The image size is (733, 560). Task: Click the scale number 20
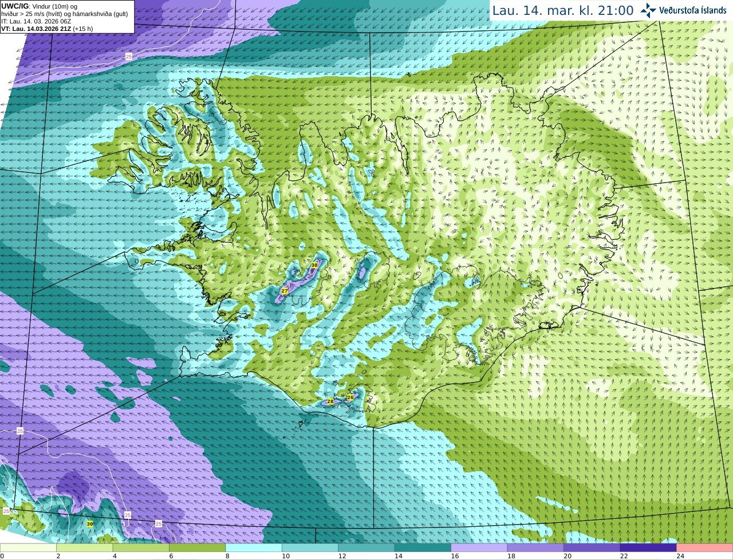click(568, 556)
